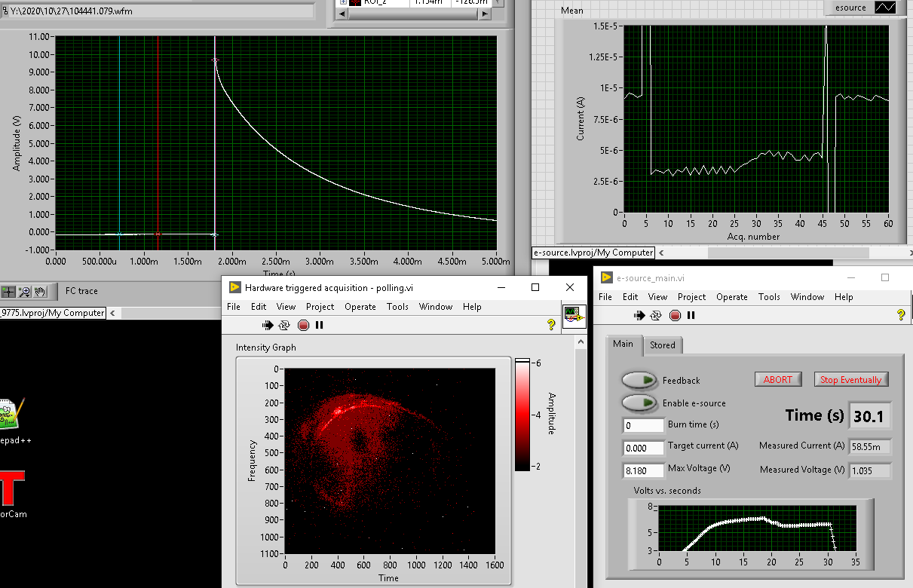Click the Amplitude color ramp scale
Image resolution: width=913 pixels, height=588 pixels.
(523, 415)
